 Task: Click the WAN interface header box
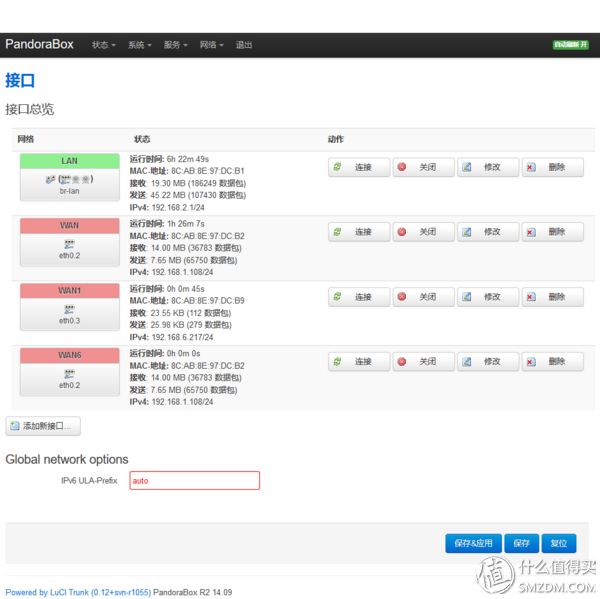(70, 226)
